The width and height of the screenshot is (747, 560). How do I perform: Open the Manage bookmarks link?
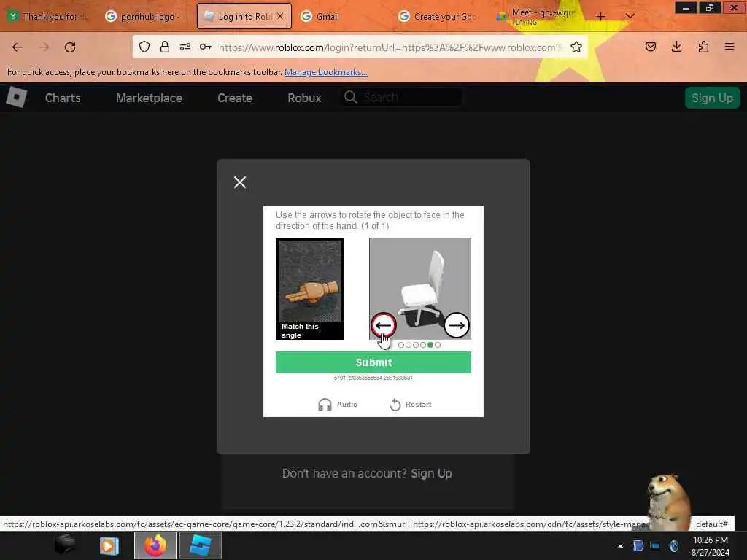tap(326, 72)
